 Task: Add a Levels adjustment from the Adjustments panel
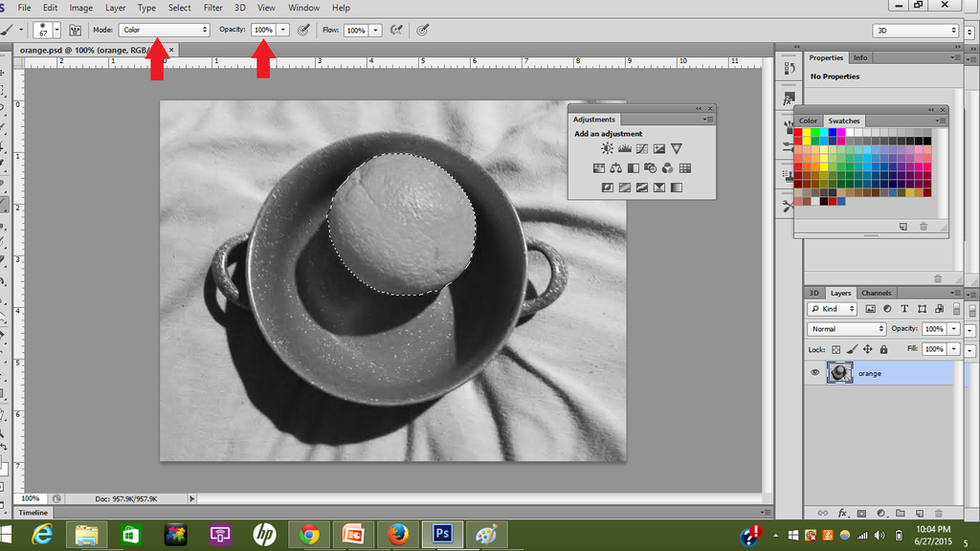624,148
